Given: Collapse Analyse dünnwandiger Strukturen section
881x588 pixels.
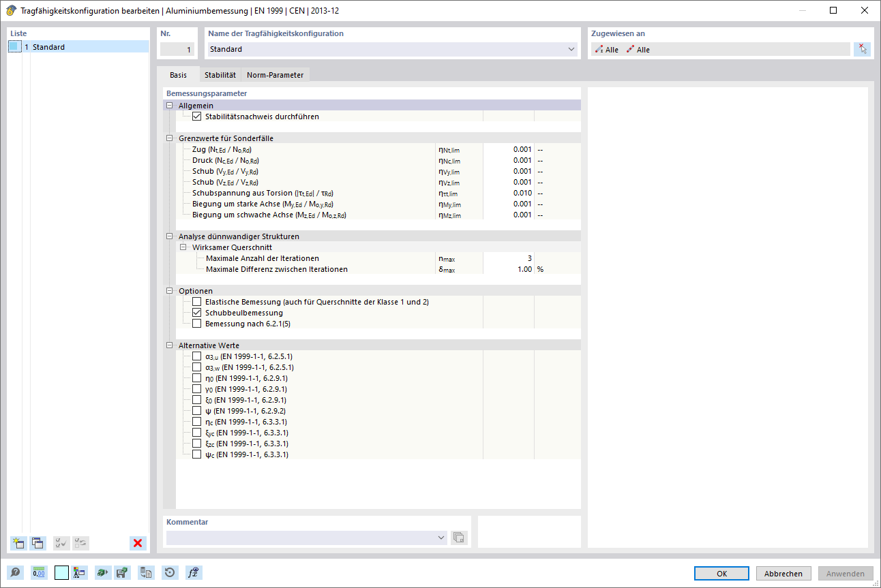Looking at the screenshot, I should click(169, 236).
